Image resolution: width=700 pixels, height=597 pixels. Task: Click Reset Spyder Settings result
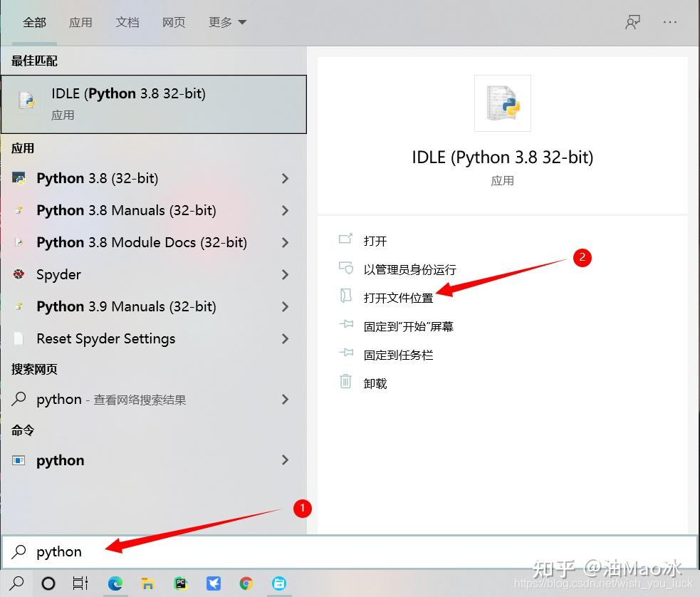point(105,338)
